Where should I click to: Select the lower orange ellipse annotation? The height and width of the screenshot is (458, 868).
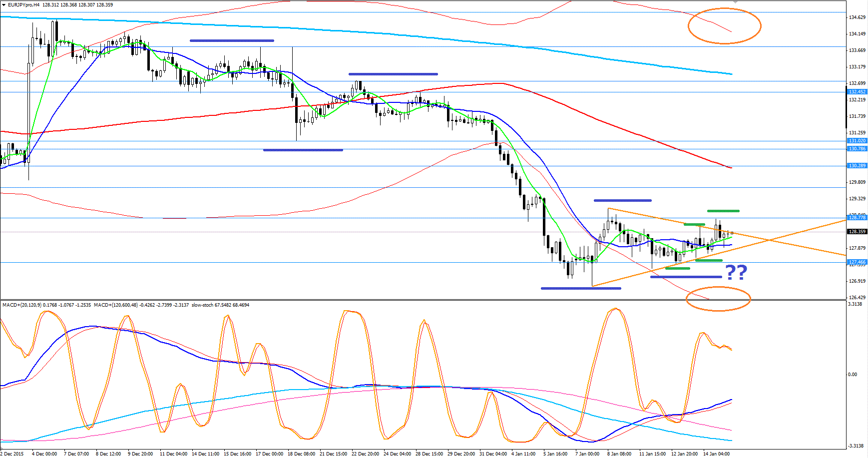(x=718, y=299)
